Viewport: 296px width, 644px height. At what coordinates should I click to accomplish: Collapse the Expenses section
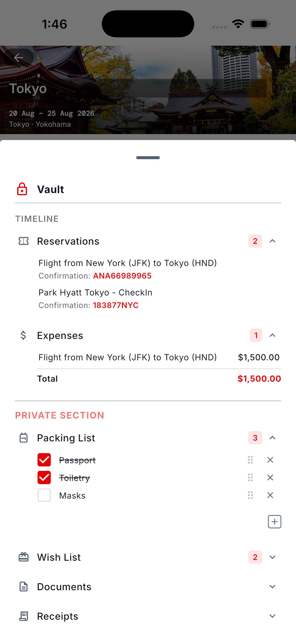point(272,335)
